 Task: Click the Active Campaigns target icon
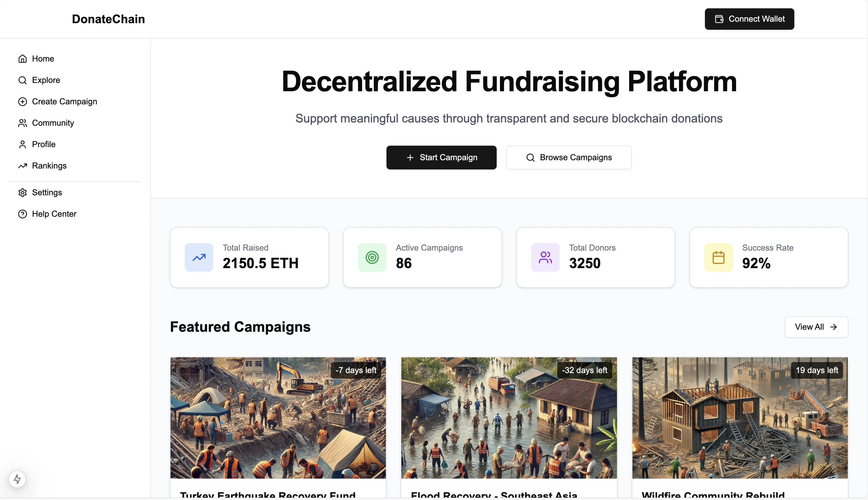pyautogui.click(x=372, y=257)
